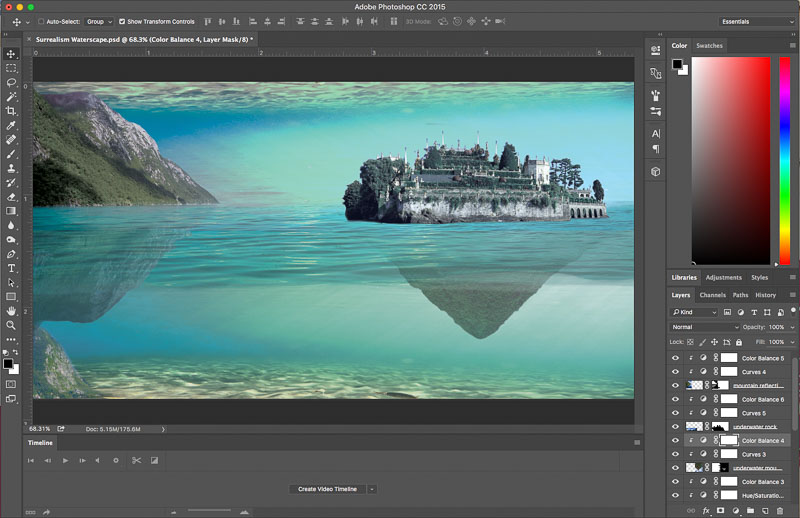Image resolution: width=800 pixels, height=518 pixels.
Task: Open the Normal blend mode dropdown
Action: click(x=704, y=327)
